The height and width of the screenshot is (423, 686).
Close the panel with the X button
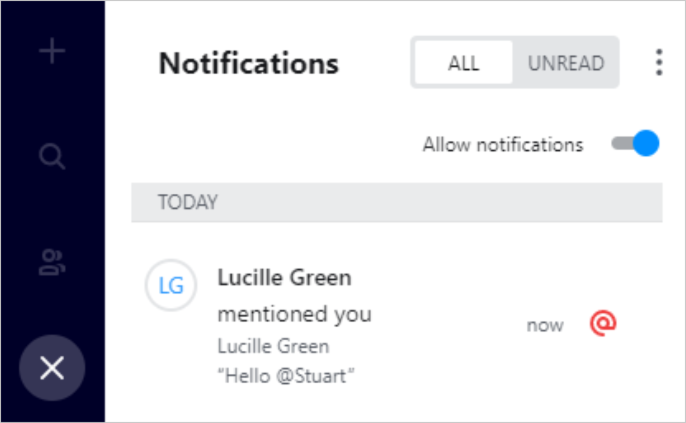52,368
